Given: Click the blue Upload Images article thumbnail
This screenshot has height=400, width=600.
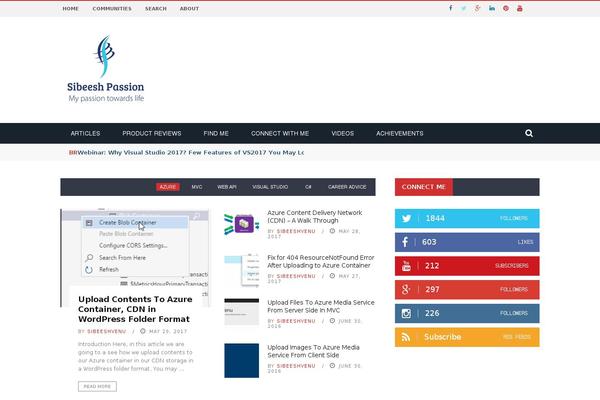Looking at the screenshot, I should tap(241, 361).
